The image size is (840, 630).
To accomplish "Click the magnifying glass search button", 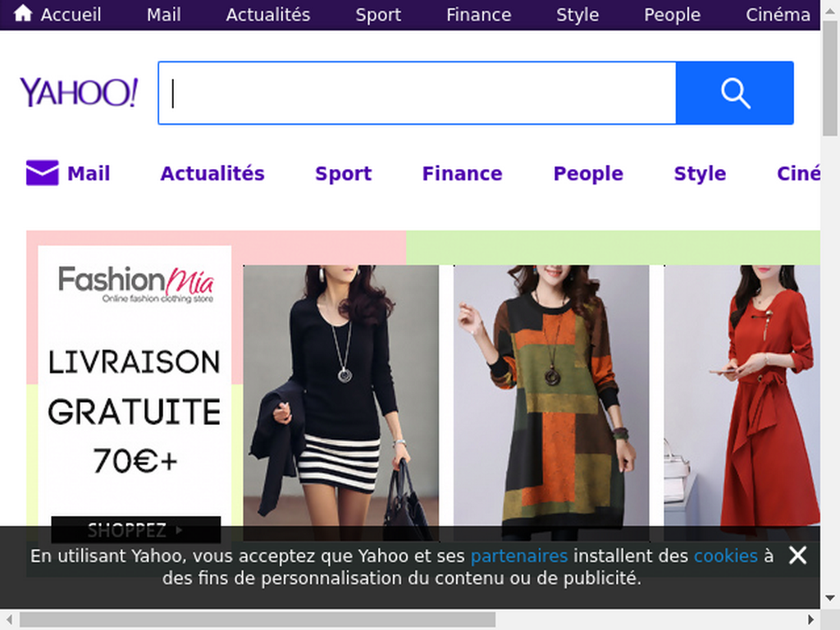I will [734, 94].
